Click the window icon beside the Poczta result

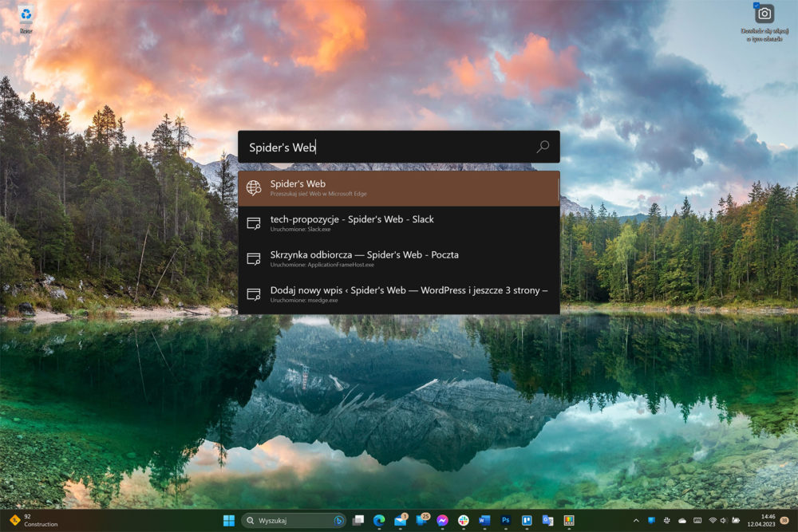(254, 259)
